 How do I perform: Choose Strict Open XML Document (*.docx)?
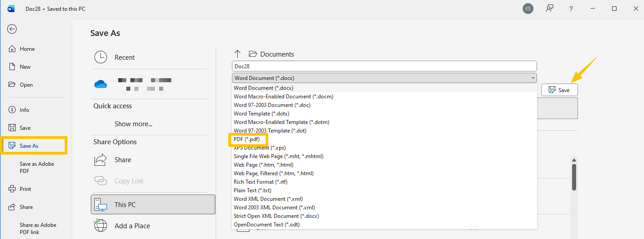[384, 216]
